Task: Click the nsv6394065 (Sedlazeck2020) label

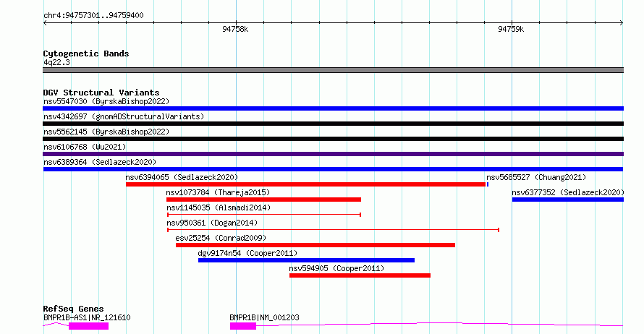Action: (x=182, y=177)
